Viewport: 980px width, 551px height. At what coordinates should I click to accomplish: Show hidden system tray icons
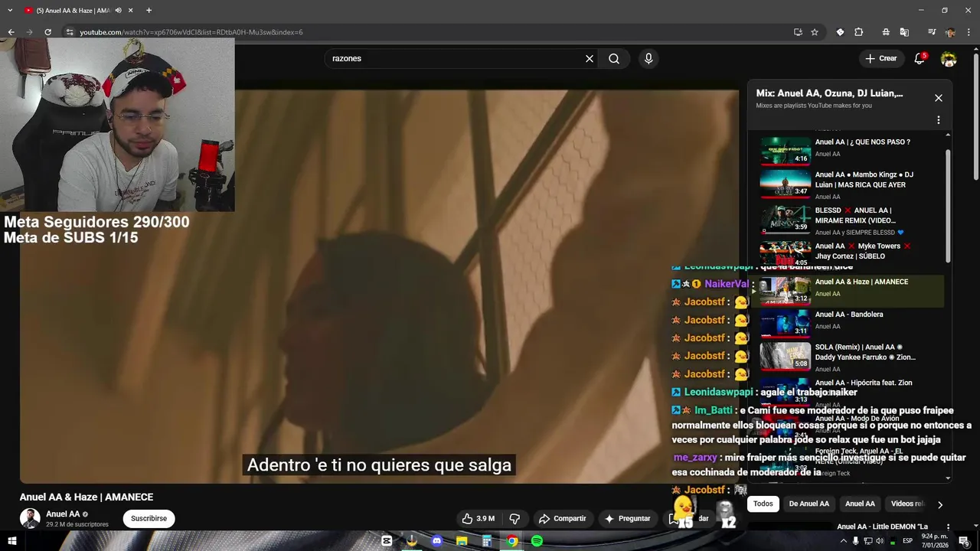click(843, 541)
